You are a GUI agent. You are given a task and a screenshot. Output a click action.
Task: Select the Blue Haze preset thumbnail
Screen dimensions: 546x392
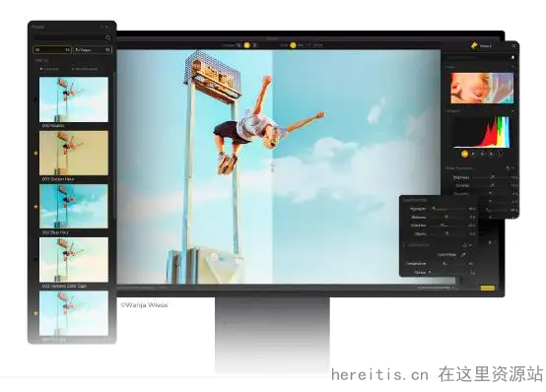pos(74,206)
